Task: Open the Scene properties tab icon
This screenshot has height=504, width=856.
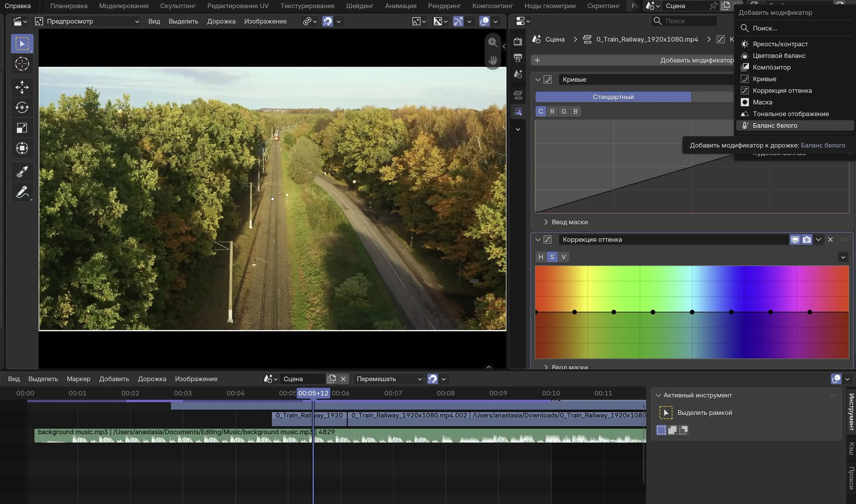Action: 518,74
